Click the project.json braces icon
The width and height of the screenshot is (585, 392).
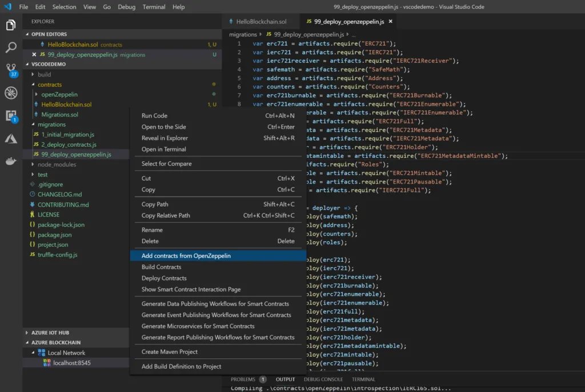33,245
